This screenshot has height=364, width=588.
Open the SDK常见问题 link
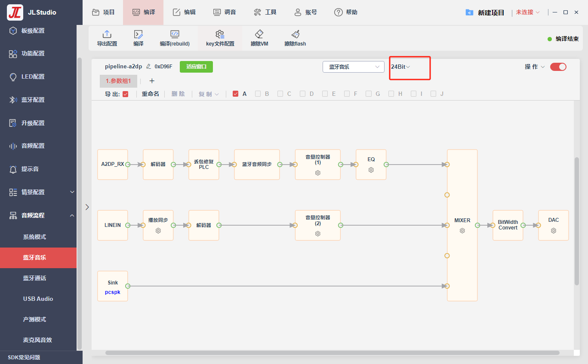click(x=24, y=358)
